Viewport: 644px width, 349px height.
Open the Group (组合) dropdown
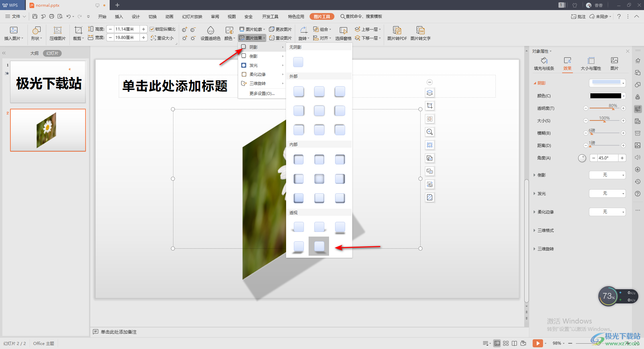[x=322, y=29]
